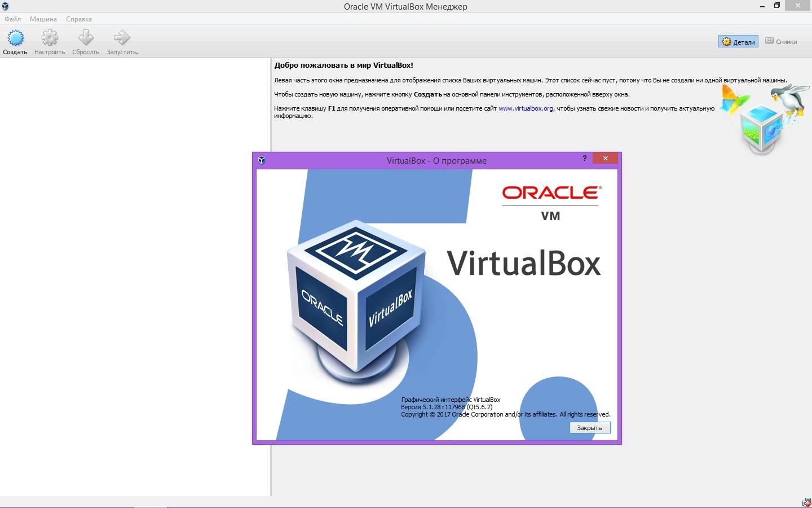Open the www.virtualbox.org link
Image resolution: width=812 pixels, height=508 pixels.
pyautogui.click(x=526, y=108)
